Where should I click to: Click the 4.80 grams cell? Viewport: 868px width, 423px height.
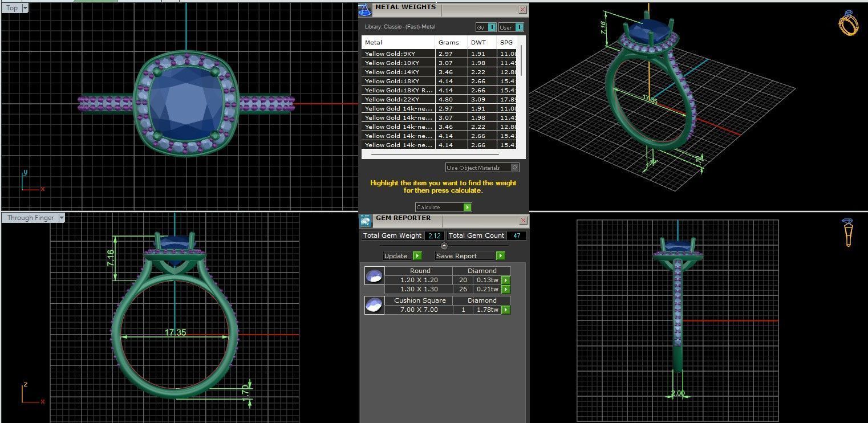(x=451, y=99)
